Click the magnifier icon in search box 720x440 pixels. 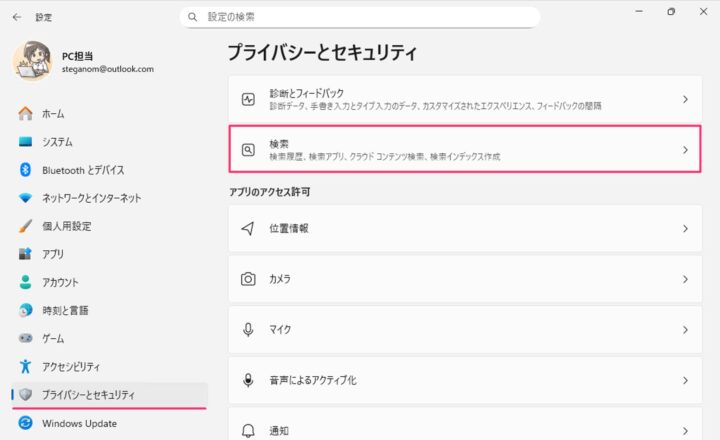193,17
